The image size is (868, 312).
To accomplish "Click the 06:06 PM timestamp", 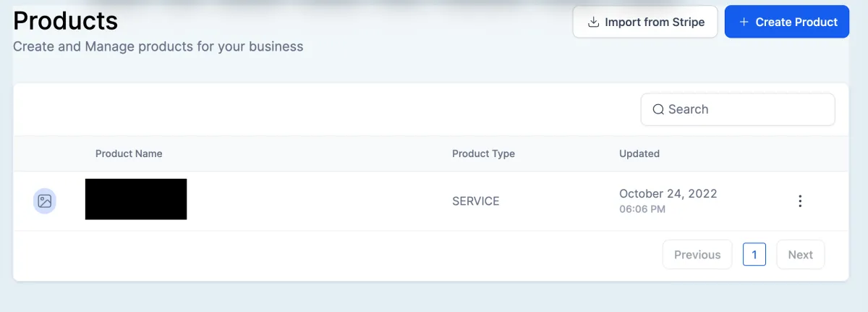I will [x=642, y=209].
